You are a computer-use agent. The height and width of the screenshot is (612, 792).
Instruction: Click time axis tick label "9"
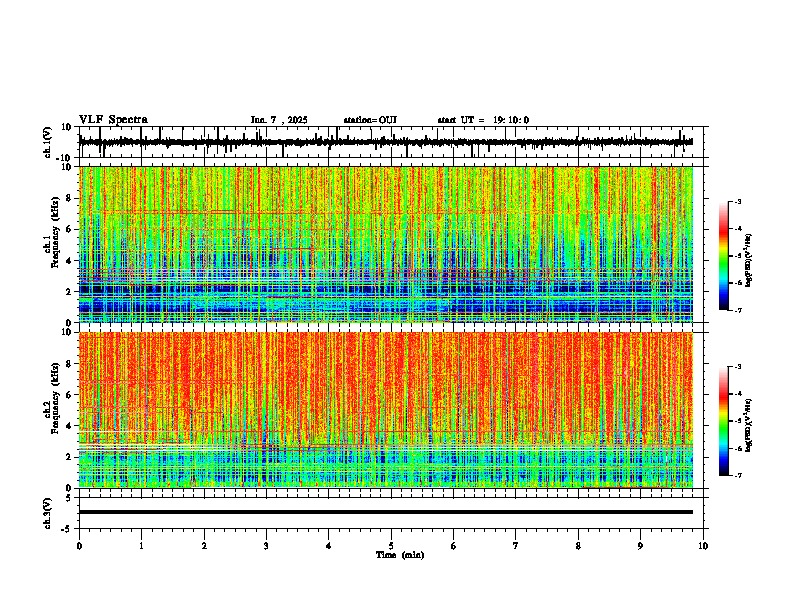tap(640, 546)
